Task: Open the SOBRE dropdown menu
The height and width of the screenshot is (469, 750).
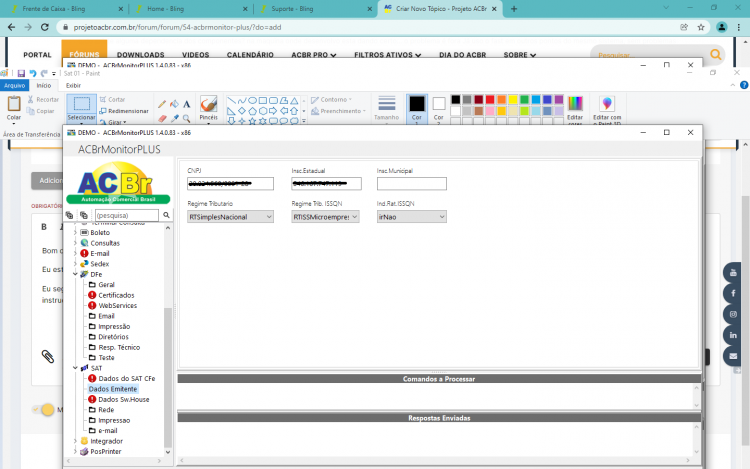Action: [x=519, y=55]
